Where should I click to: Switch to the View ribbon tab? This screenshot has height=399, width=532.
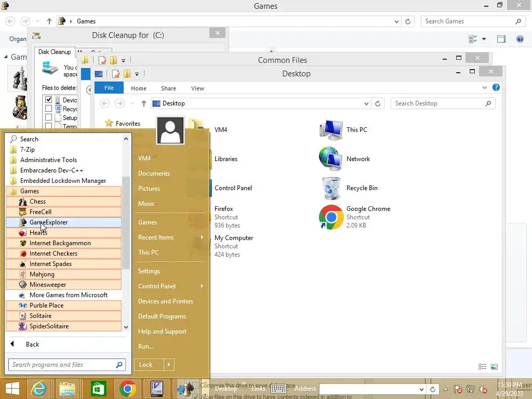tap(197, 88)
